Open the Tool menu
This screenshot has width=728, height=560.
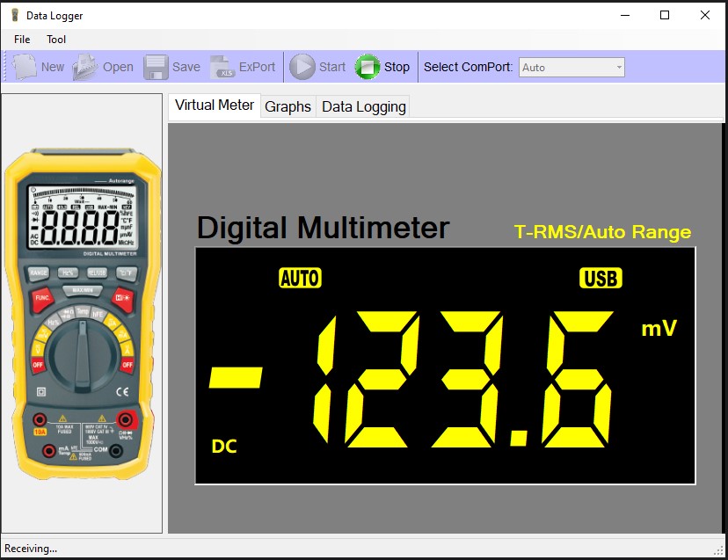[56, 40]
